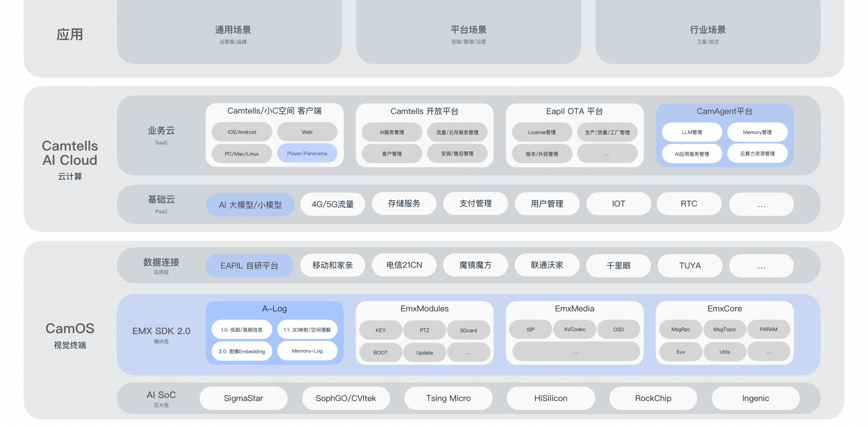The width and height of the screenshot is (868, 427).
Task: Click the 通用场景 scenario card
Action: [x=229, y=32]
